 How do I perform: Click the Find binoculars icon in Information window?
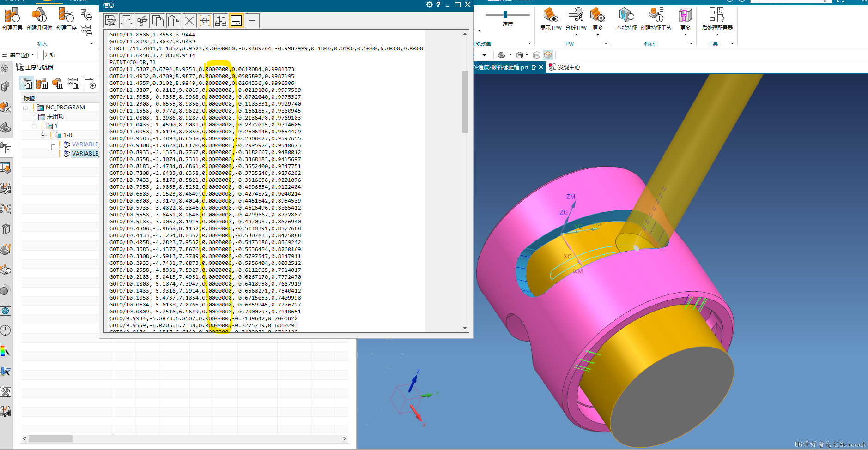(x=221, y=21)
